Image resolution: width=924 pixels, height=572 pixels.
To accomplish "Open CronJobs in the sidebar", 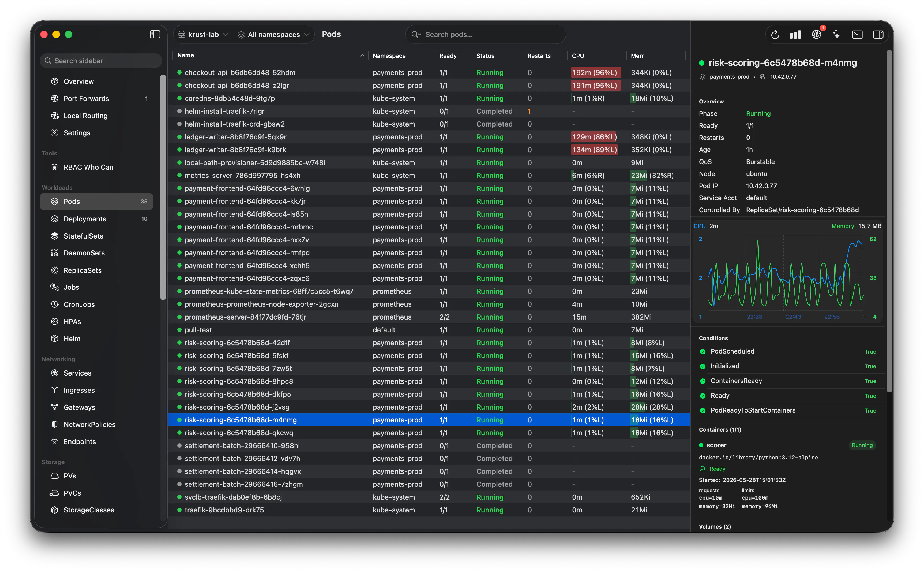I will click(x=96, y=304).
